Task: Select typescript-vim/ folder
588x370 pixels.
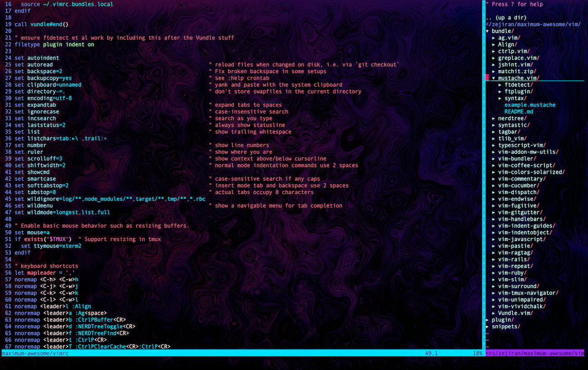Action: 522,145
